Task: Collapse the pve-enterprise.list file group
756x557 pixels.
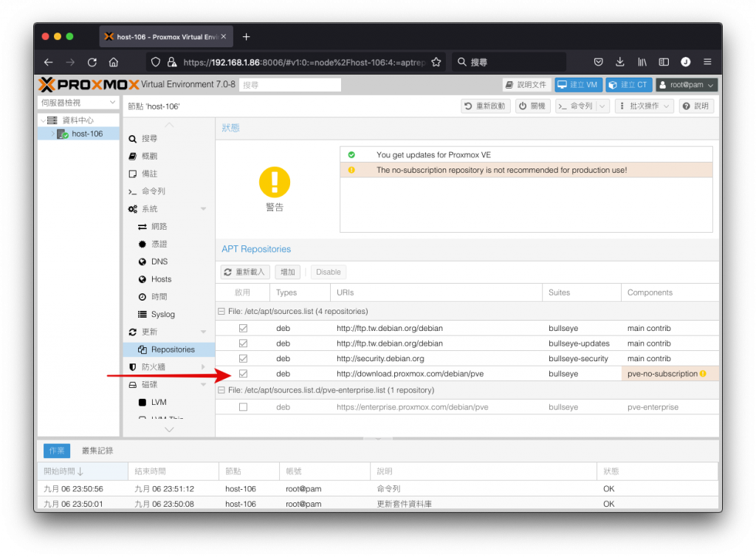Action: tap(221, 389)
